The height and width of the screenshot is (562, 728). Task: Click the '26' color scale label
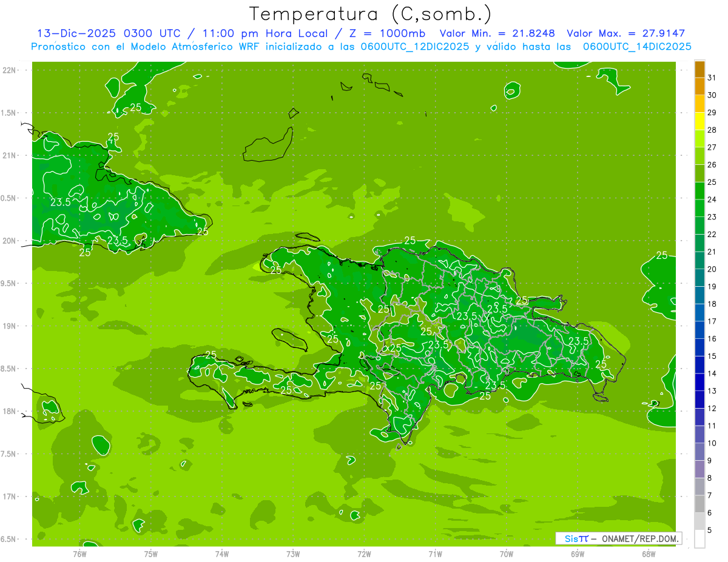coord(712,164)
